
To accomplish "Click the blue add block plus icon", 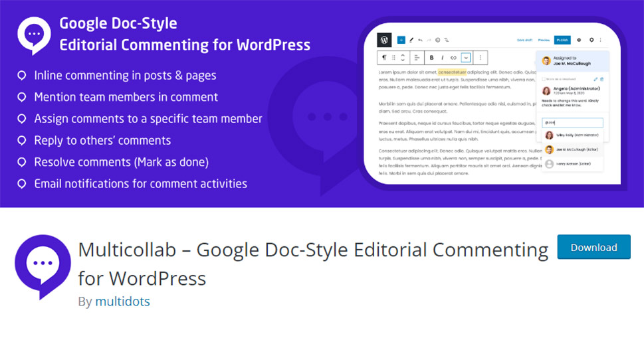I will point(401,40).
